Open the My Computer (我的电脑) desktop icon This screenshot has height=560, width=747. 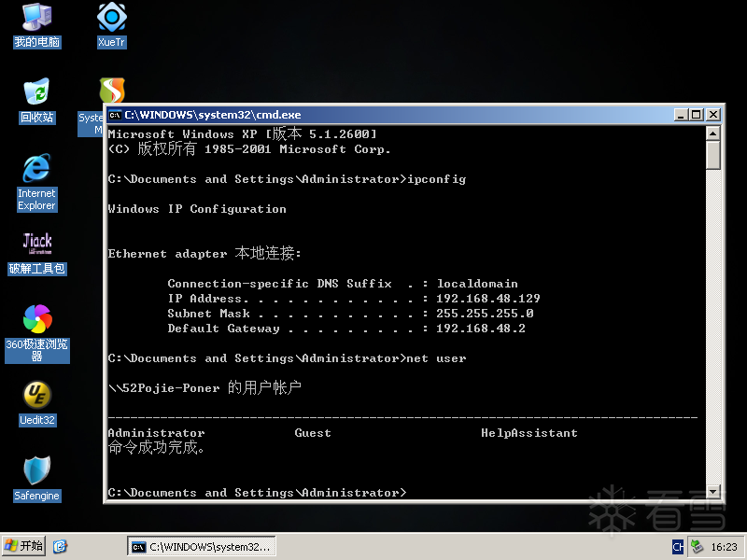[x=36, y=25]
